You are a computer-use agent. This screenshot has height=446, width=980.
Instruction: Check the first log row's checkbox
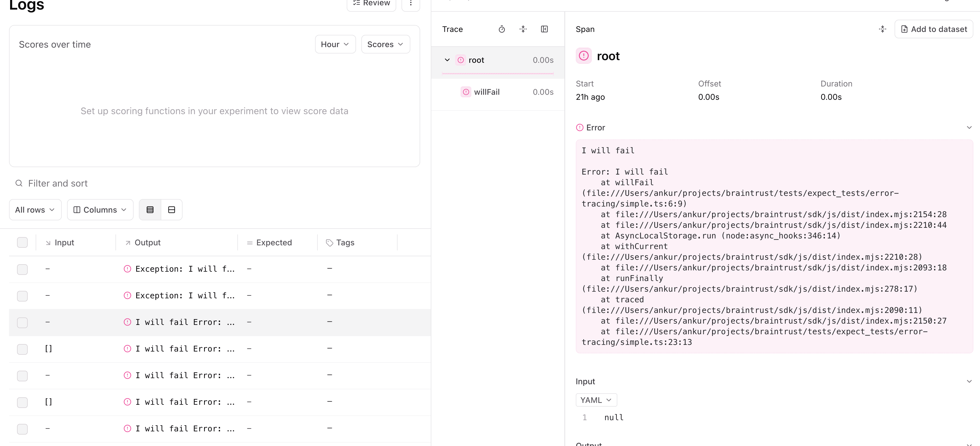(22, 269)
